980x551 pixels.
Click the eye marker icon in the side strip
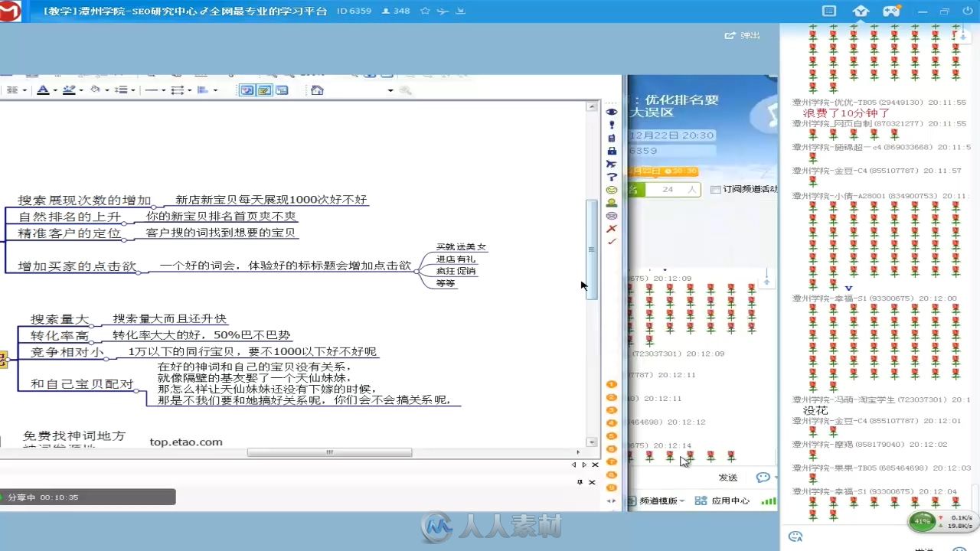pyautogui.click(x=612, y=112)
